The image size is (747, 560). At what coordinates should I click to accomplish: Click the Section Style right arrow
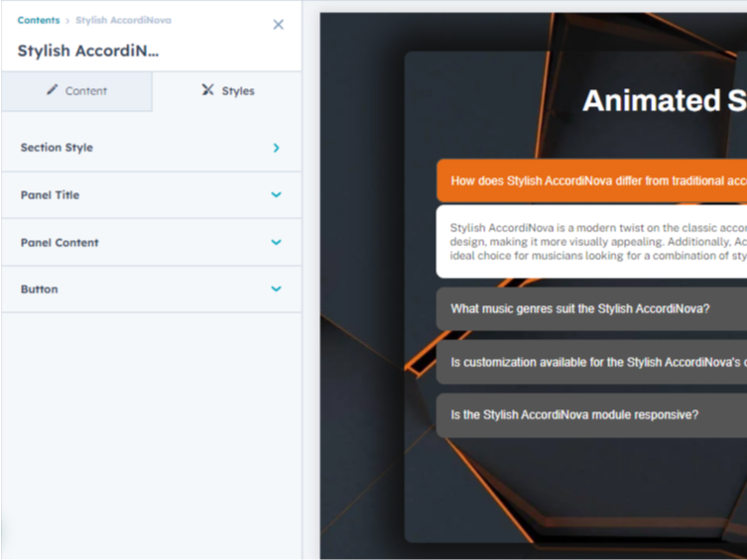(x=276, y=148)
